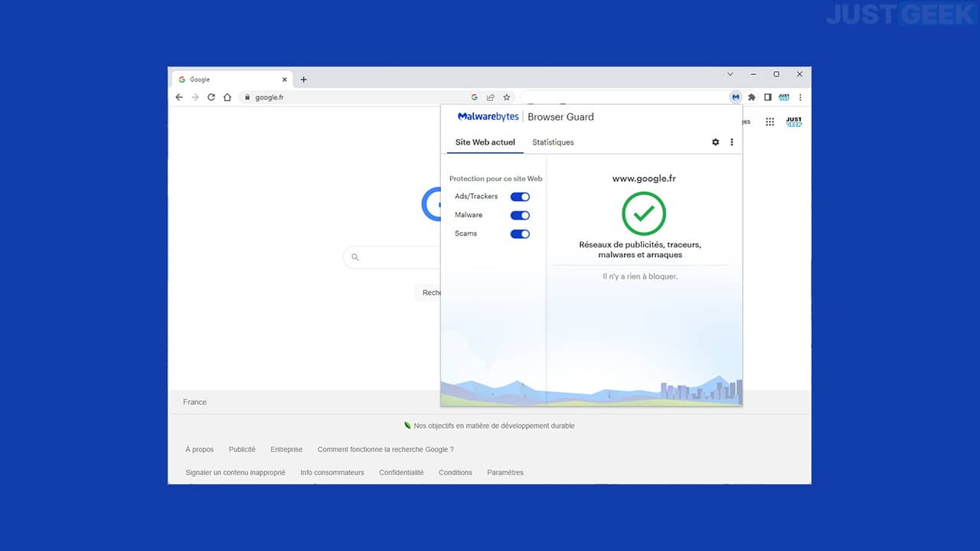The image size is (980, 551).
Task: Open the Google apps grid
Action: 770,122
